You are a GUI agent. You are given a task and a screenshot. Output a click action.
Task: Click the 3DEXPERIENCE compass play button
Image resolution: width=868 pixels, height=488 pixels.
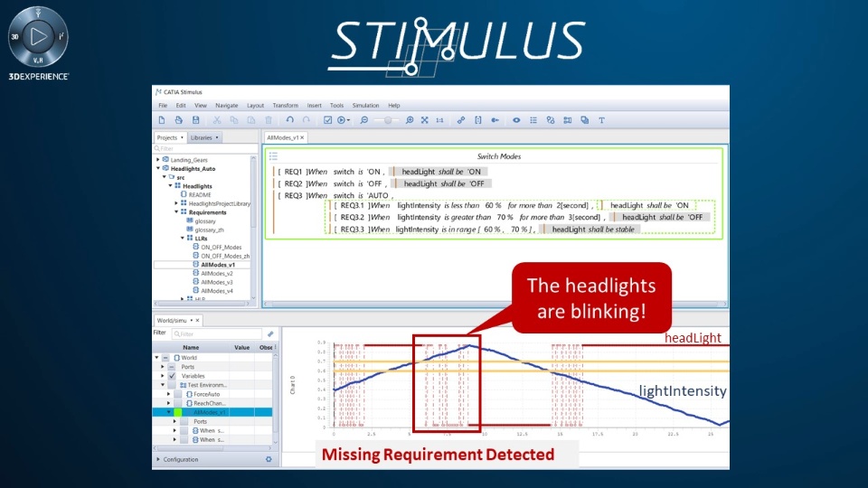pyautogui.click(x=38, y=36)
